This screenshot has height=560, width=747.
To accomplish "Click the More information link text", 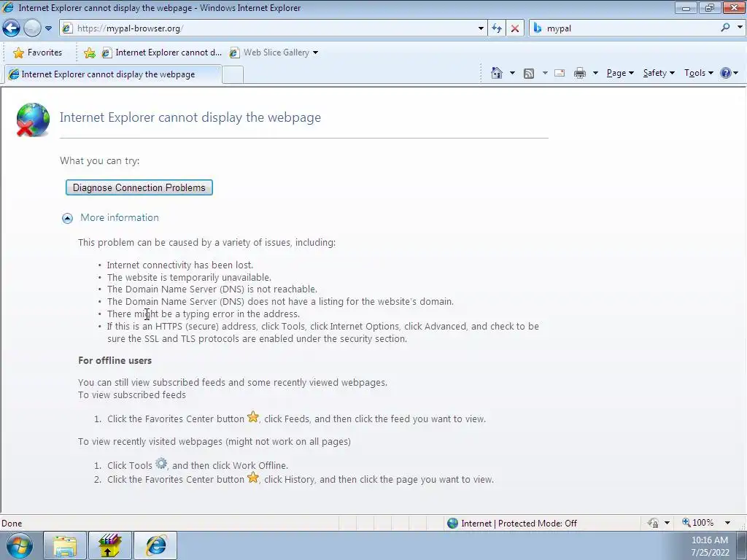I will [x=120, y=217].
